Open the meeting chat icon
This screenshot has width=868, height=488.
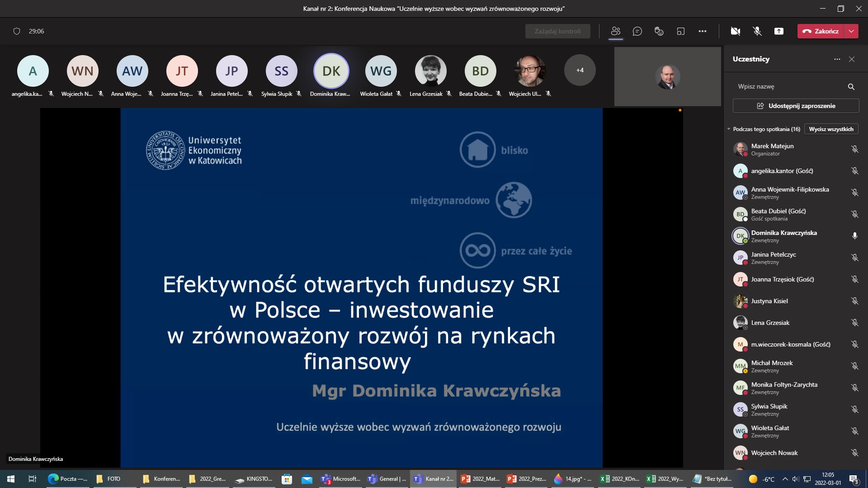(x=637, y=31)
